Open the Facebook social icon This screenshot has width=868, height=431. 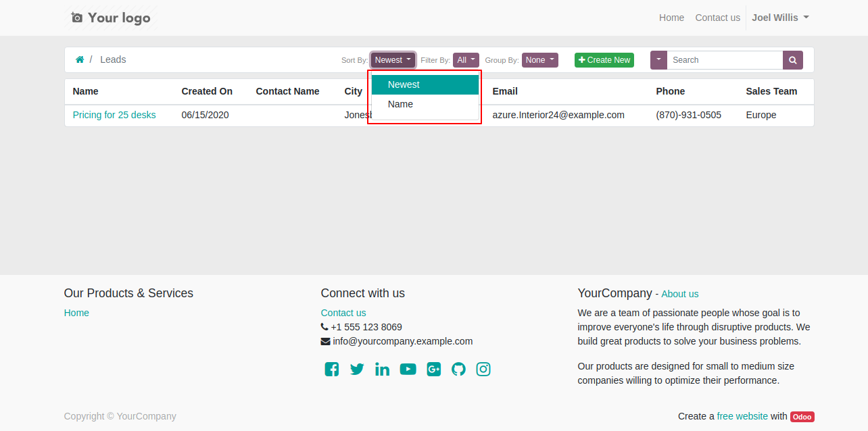331,369
